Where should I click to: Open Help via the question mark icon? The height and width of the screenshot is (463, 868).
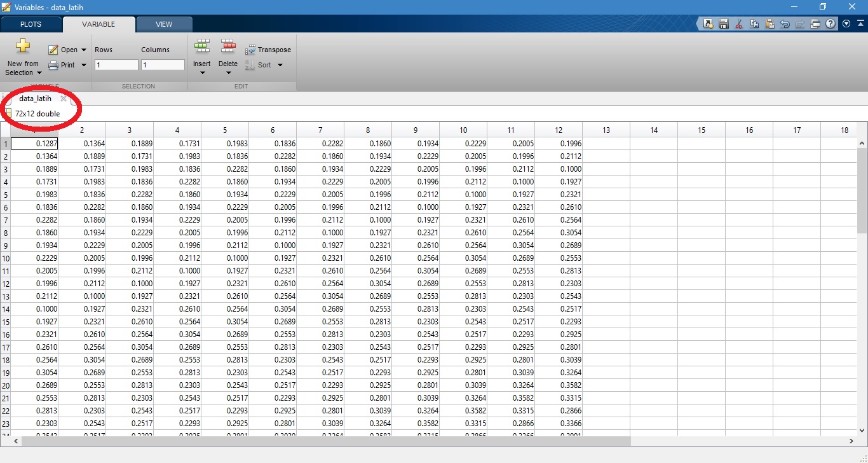(831, 24)
